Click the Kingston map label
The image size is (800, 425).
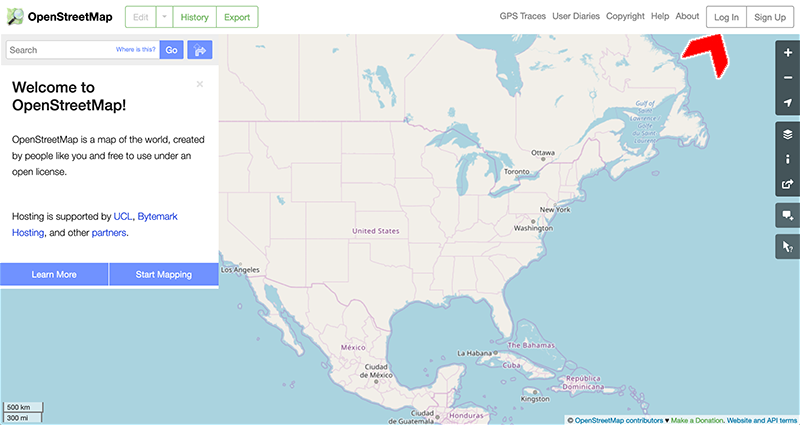tap(536, 399)
